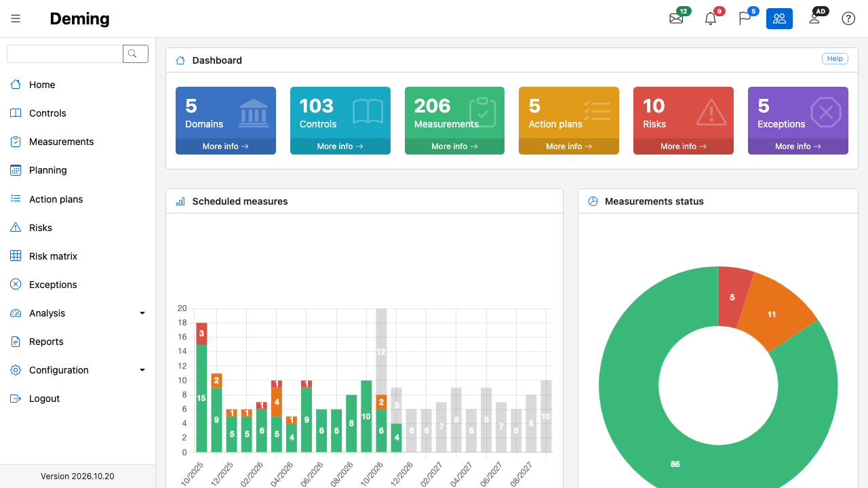Open the user profile icon with AD badge
The image size is (868, 488).
(814, 18)
